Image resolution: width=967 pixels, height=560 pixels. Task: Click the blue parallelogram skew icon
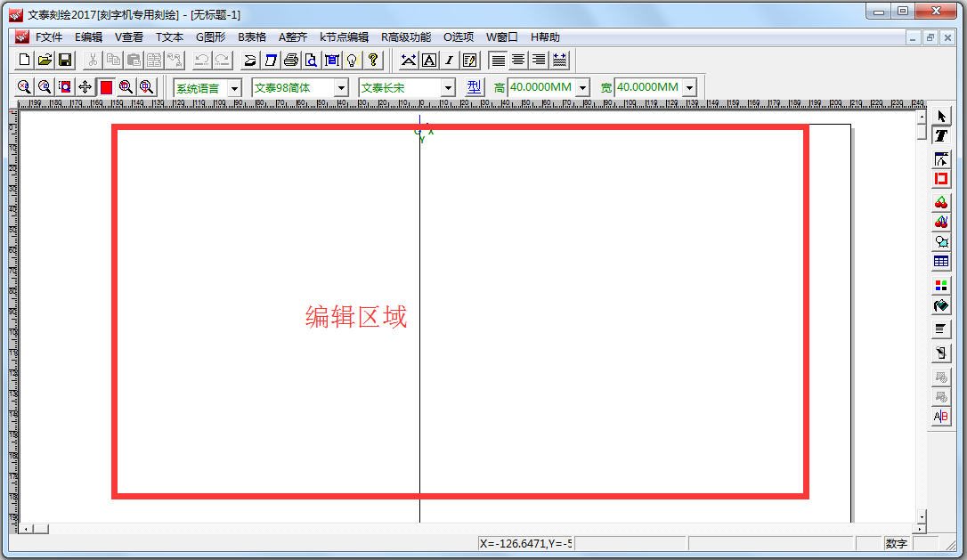[270, 60]
